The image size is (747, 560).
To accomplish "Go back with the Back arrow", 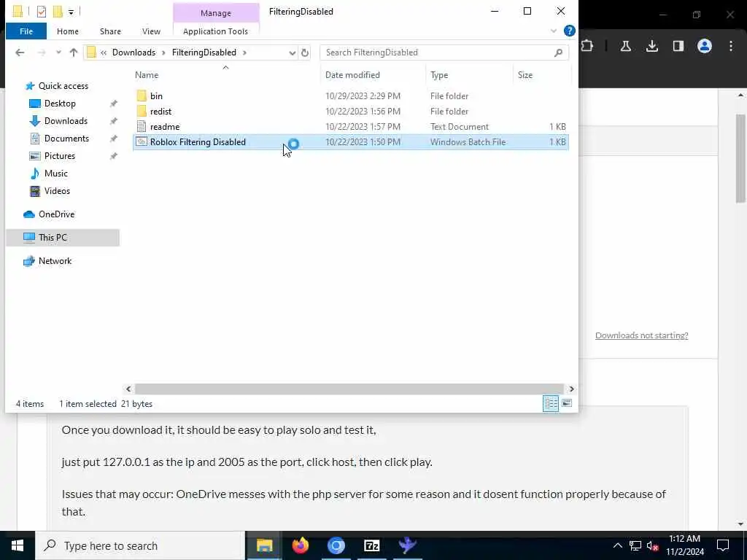I will coord(20,52).
